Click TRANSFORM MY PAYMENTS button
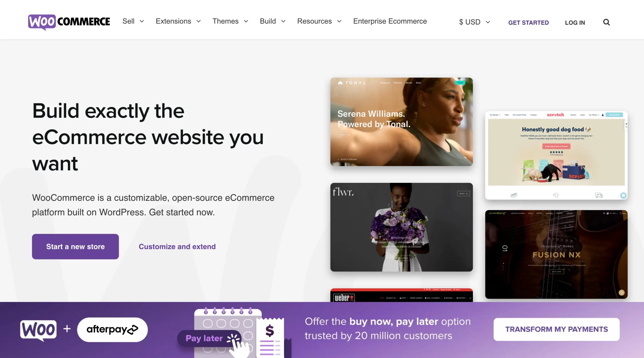Screen dimensions: 644x358 point(557,329)
